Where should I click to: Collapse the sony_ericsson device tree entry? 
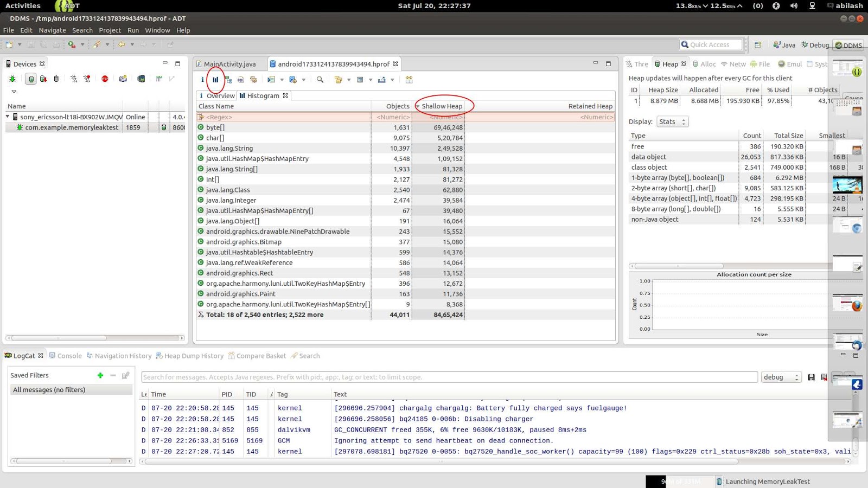[7, 116]
